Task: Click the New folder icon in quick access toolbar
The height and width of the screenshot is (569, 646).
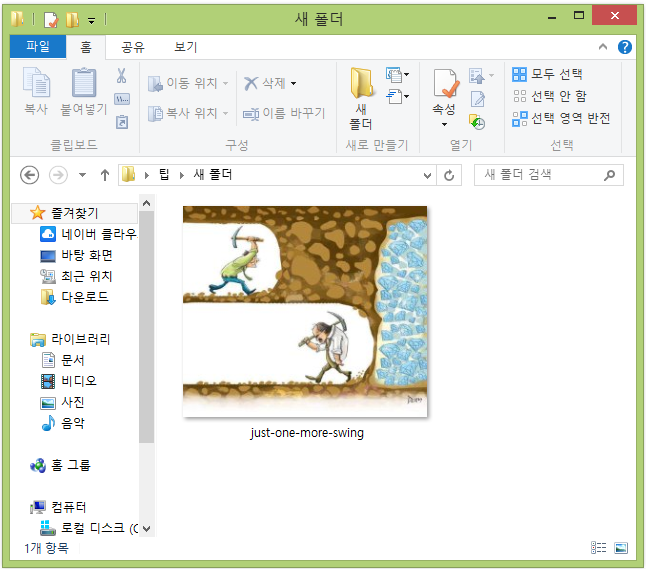Action: click(73, 19)
